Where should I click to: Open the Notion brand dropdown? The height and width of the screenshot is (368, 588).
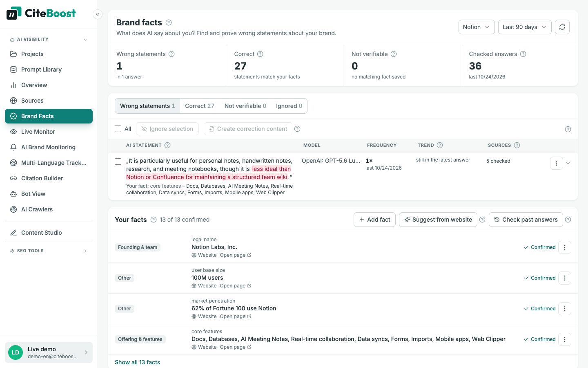click(477, 27)
